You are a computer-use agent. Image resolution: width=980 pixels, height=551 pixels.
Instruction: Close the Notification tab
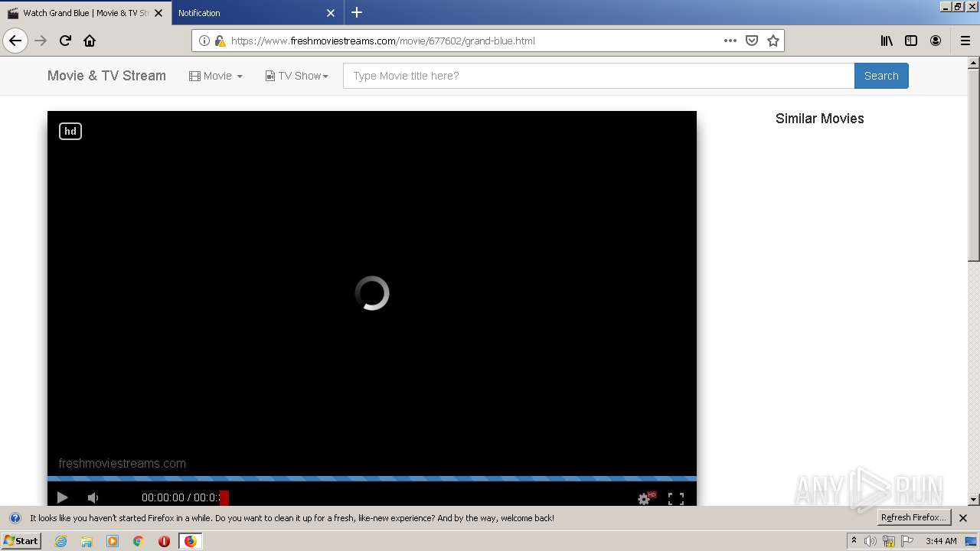click(x=331, y=13)
